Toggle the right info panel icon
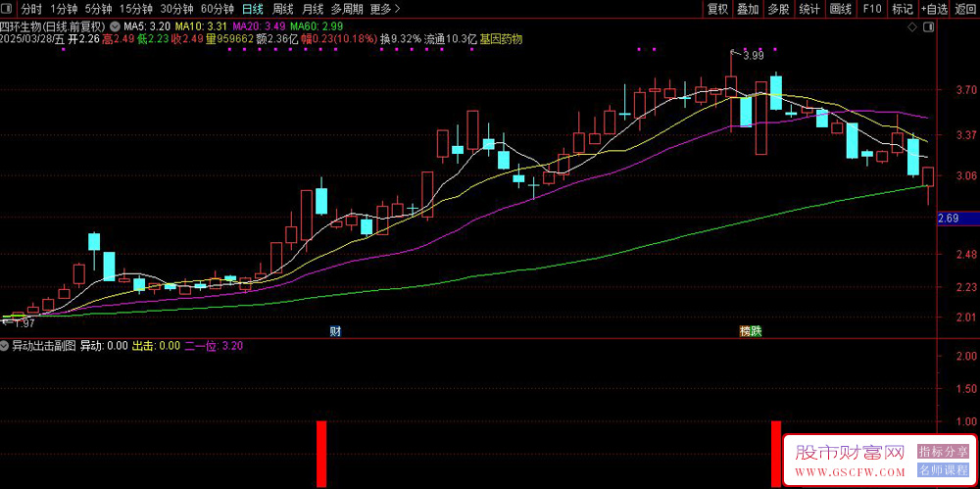The image size is (980, 489). [930, 27]
